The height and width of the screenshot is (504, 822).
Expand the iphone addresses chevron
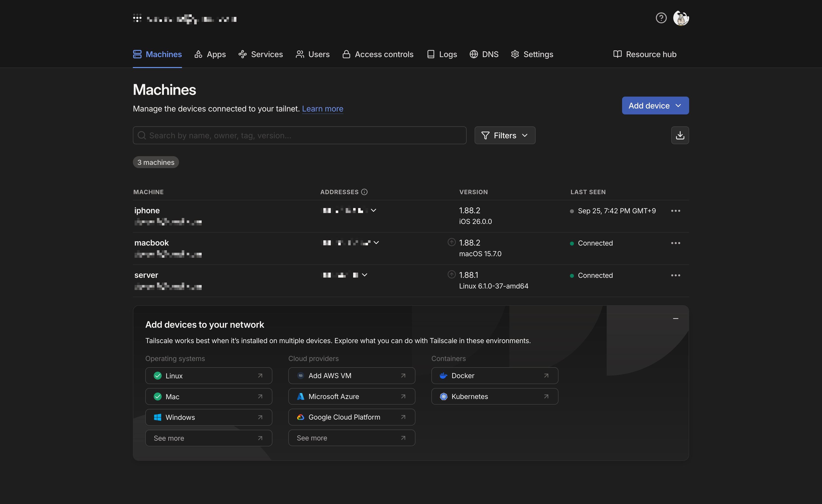(x=374, y=210)
